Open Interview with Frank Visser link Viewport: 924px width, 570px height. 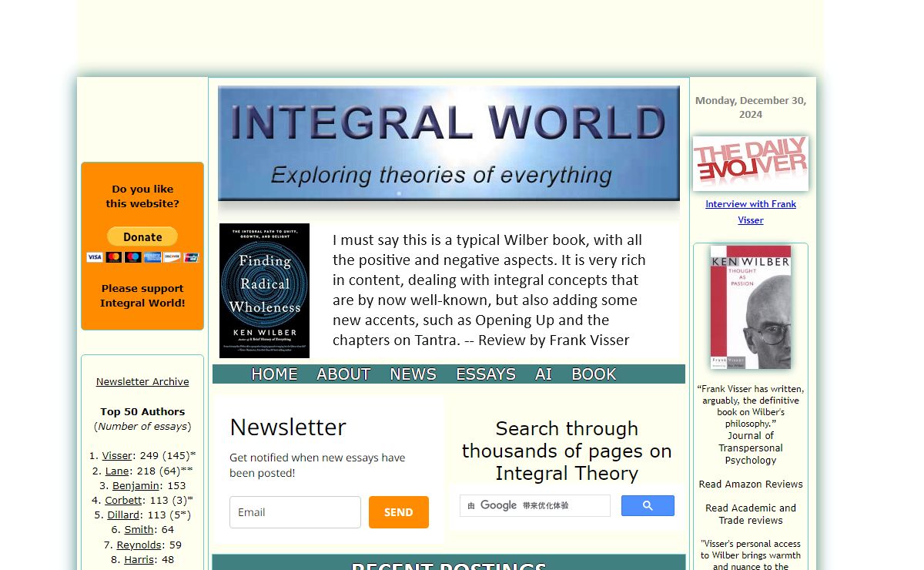751,212
